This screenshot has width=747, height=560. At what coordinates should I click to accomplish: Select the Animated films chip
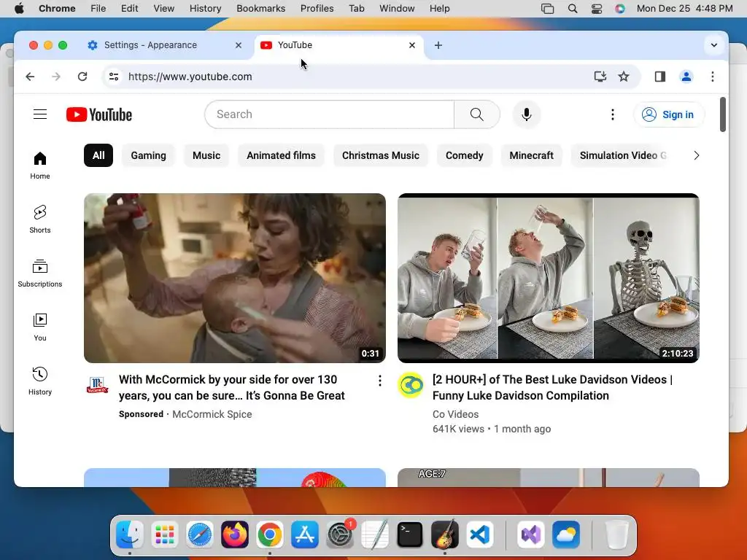[x=281, y=155]
